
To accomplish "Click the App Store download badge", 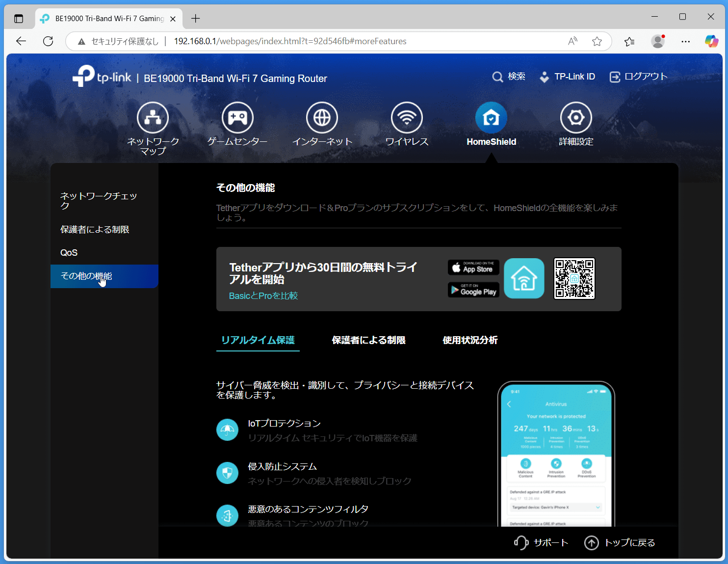I will 473,268.
